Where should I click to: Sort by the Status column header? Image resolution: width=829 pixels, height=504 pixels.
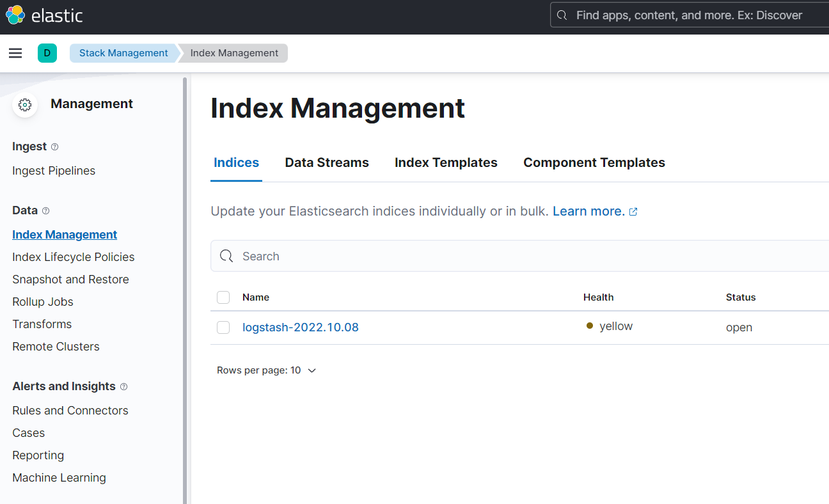(741, 297)
